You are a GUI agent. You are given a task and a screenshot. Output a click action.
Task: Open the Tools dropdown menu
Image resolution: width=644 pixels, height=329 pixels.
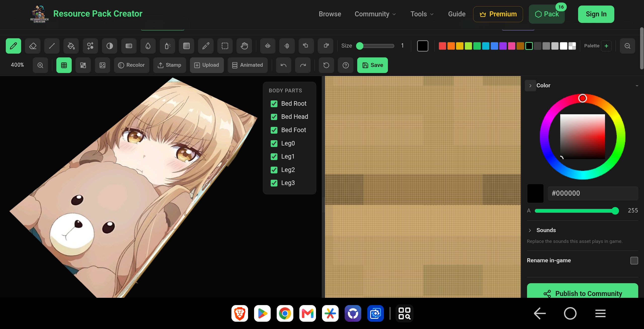click(x=422, y=14)
